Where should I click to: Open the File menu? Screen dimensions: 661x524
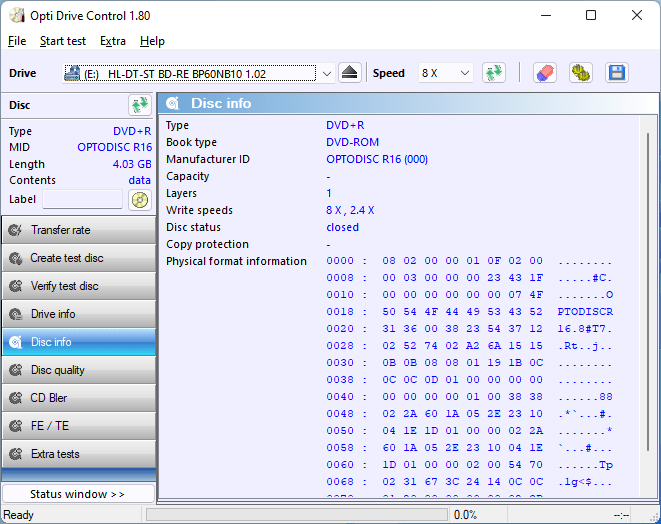[x=17, y=41]
